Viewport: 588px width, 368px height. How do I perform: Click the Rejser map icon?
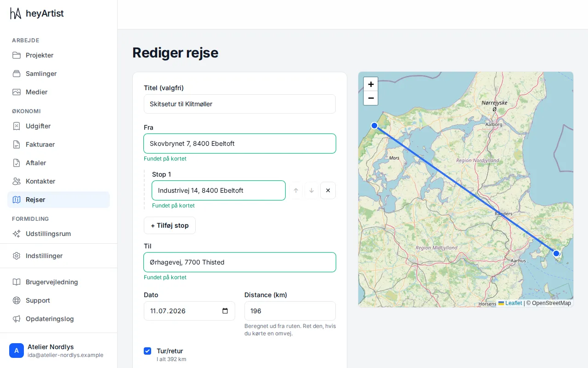click(17, 200)
